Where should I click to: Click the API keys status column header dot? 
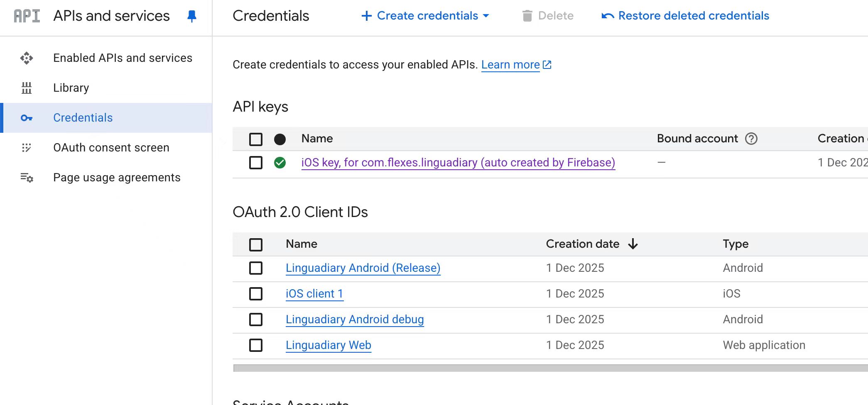280,139
